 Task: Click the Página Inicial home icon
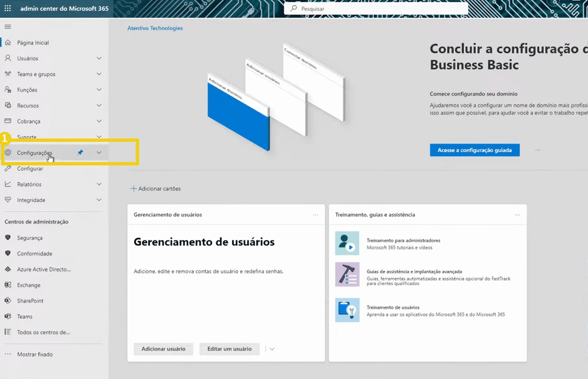click(x=8, y=42)
